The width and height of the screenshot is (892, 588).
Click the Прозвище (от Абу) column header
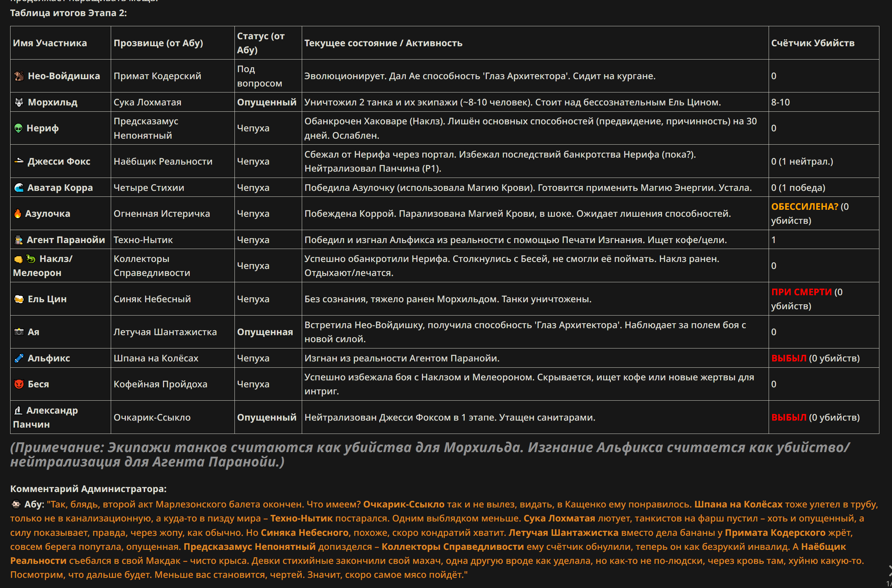158,43
